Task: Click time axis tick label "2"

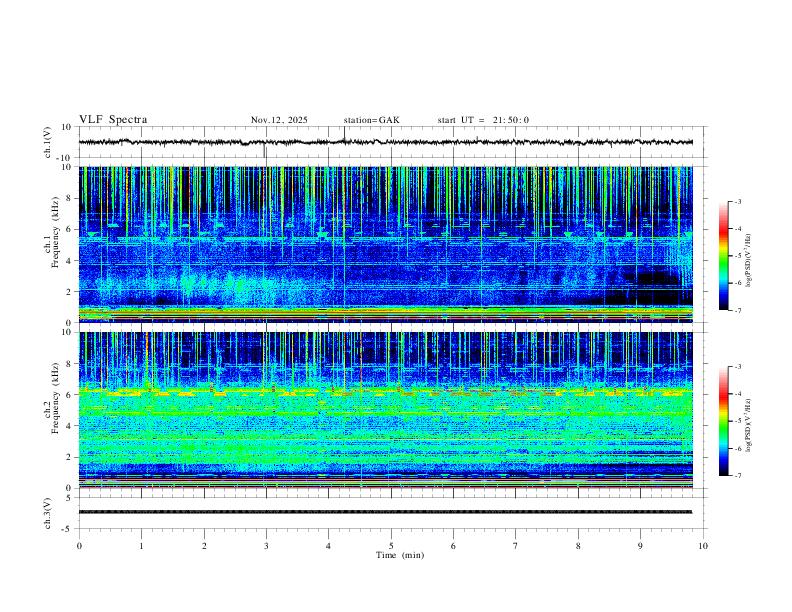Action: (204, 546)
